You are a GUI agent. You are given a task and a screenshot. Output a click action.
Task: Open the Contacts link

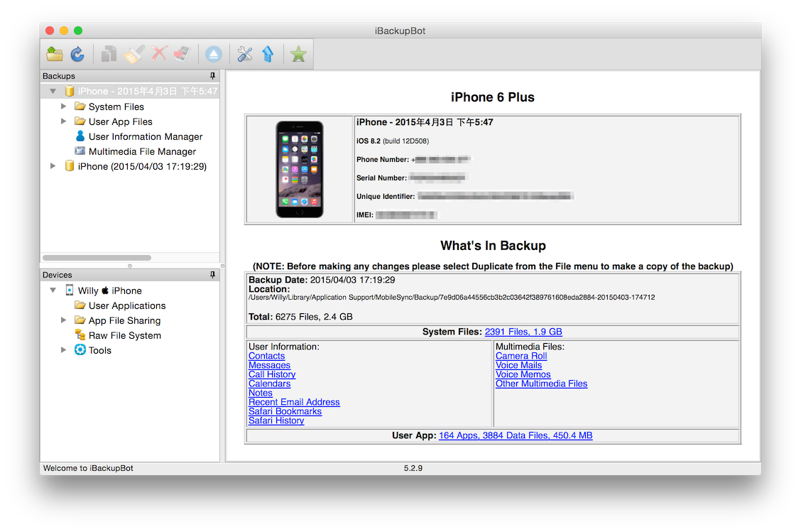267,356
